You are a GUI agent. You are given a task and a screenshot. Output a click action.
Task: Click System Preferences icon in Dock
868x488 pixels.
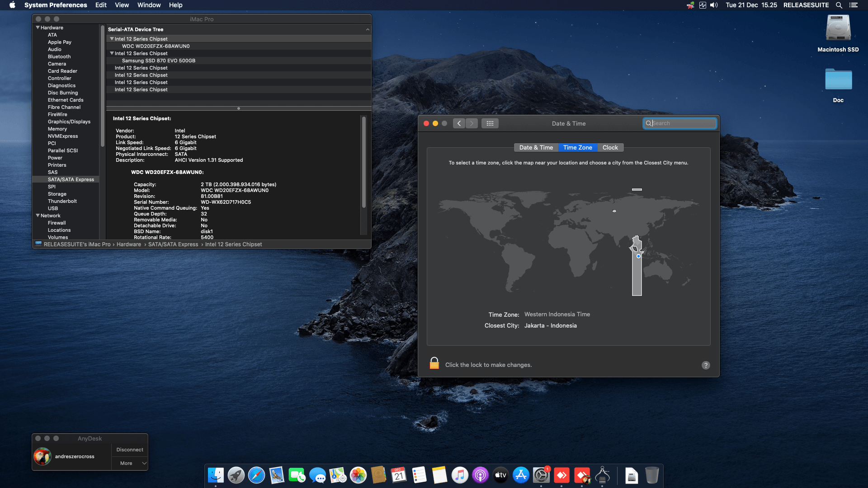click(x=541, y=475)
